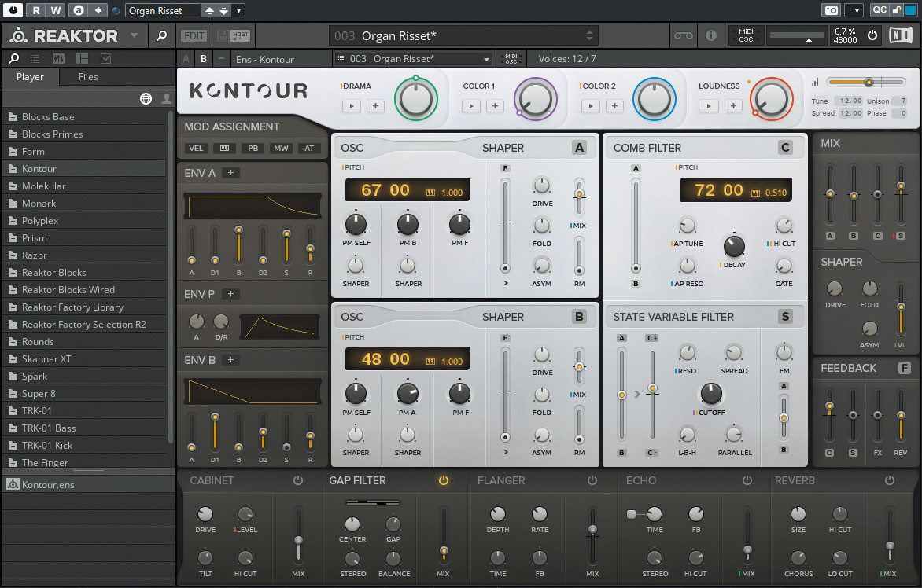Toggle the Reaktor audio engine power icon
This screenshot has height=588, width=922.
click(872, 35)
